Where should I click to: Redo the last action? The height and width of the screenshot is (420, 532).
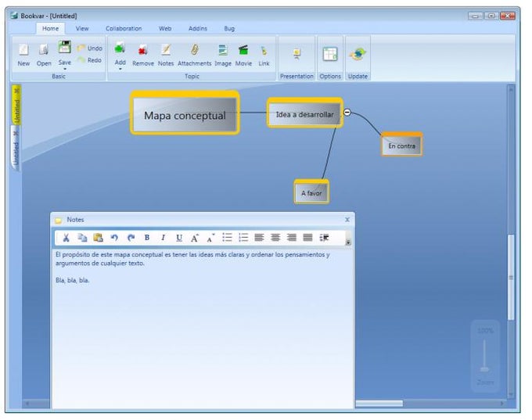89,60
